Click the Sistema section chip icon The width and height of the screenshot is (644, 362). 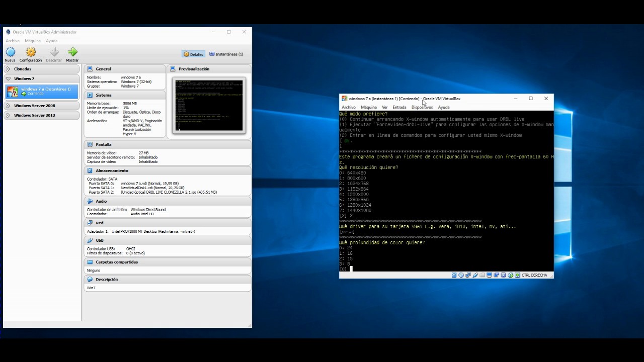point(90,95)
